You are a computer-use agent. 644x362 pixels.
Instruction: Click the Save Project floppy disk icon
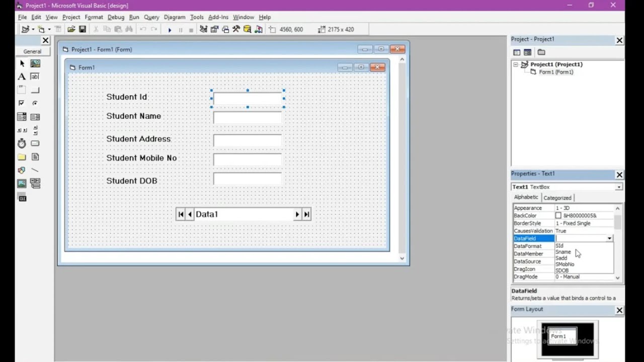tap(83, 29)
